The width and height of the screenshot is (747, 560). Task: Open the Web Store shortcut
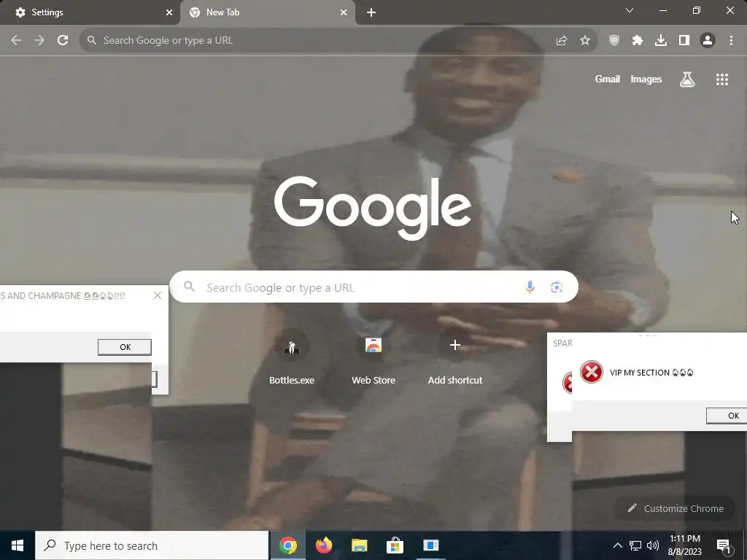[373, 358]
